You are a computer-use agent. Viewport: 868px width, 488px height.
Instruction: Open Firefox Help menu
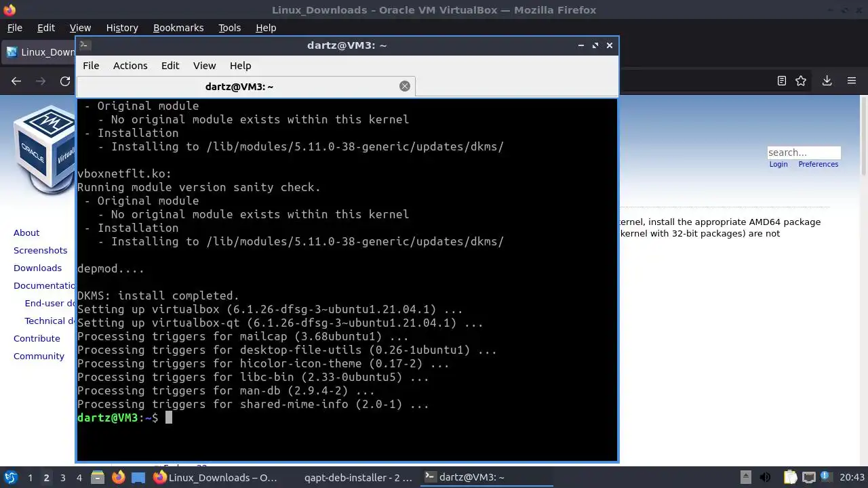(266, 28)
